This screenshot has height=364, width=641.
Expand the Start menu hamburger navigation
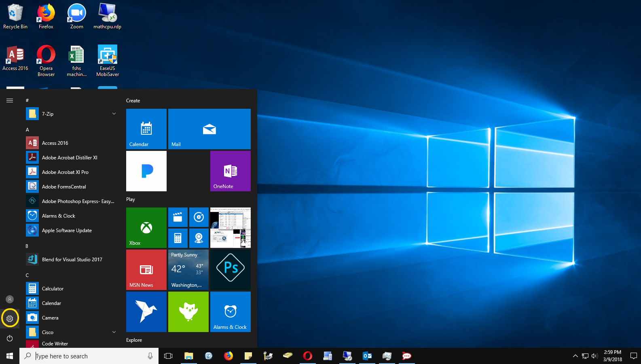[10, 100]
